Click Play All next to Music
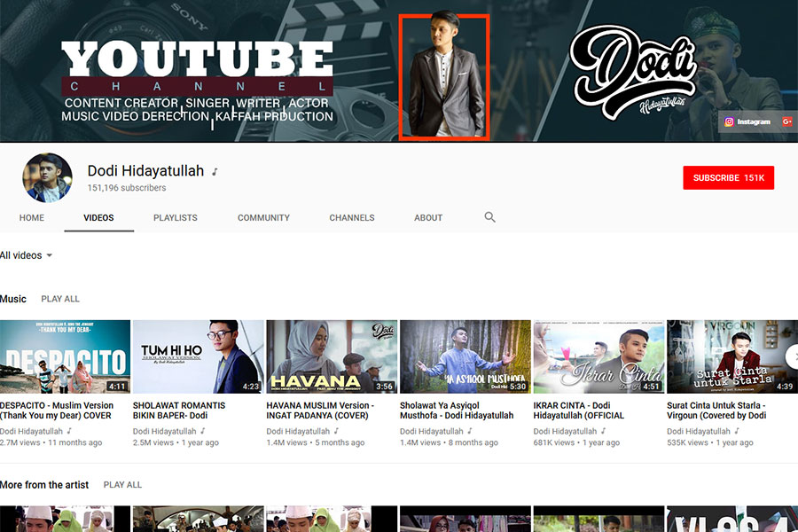 (x=60, y=299)
